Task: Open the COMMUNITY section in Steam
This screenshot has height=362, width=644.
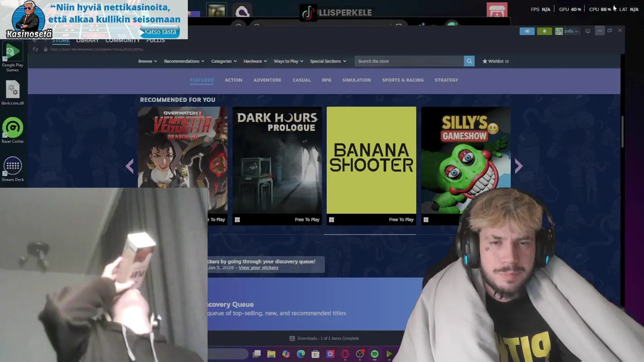Action: pos(123,40)
